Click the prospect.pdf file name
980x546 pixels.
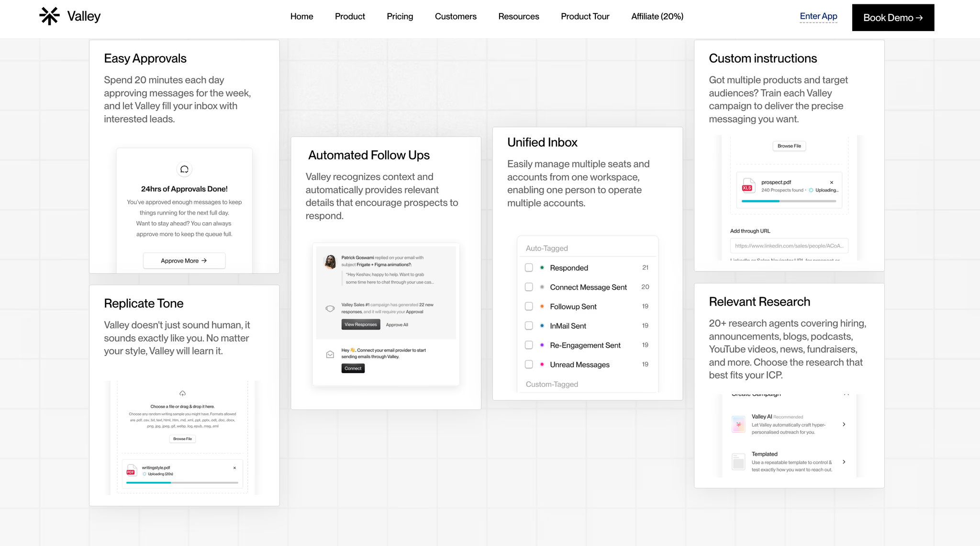tap(776, 182)
